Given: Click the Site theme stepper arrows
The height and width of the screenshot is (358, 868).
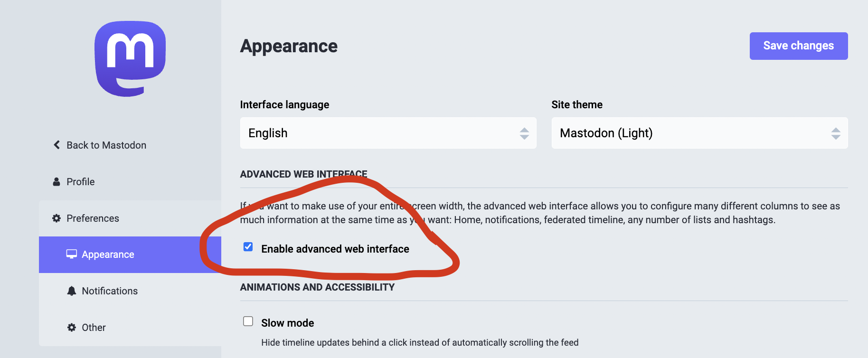Looking at the screenshot, I should point(836,133).
